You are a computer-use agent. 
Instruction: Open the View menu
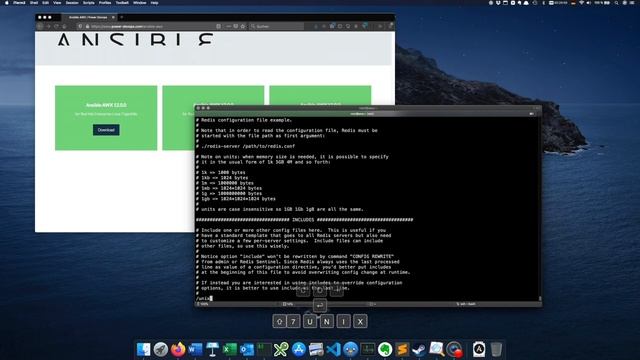[57, 2]
